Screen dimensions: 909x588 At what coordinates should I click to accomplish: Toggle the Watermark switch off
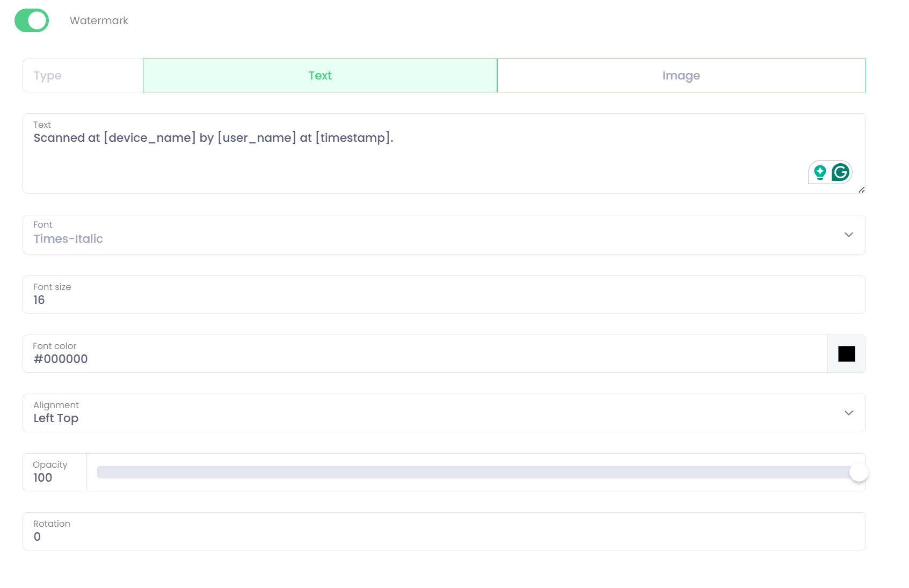tap(32, 20)
